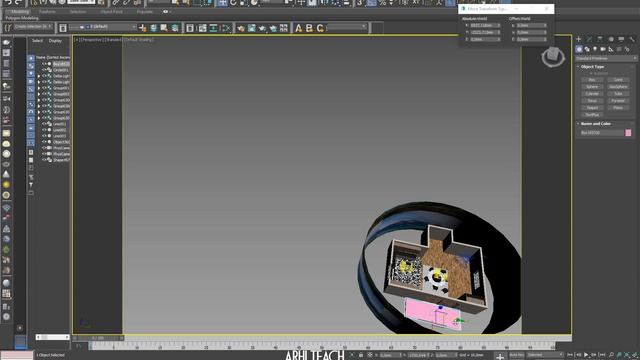640x360 pixels.
Task: Open the Select menu in Scene Explorer
Action: (37, 40)
